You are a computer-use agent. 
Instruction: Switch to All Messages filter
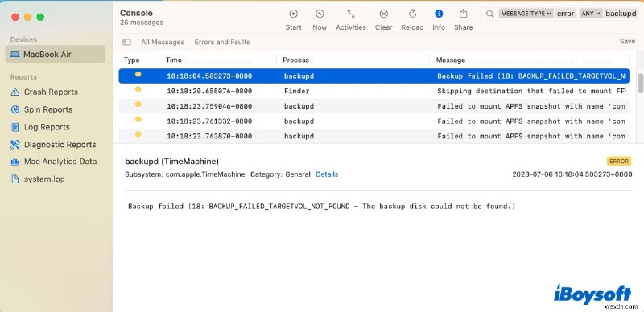coord(163,42)
